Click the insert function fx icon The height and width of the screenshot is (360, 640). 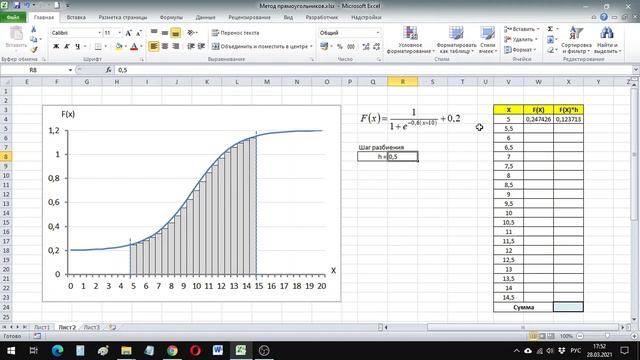point(109,70)
